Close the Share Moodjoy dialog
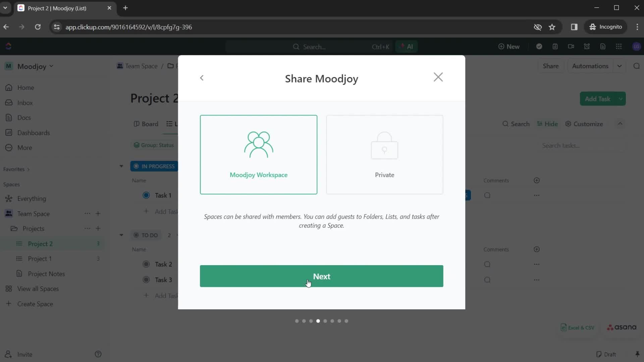This screenshot has height=362, width=644. point(438,77)
